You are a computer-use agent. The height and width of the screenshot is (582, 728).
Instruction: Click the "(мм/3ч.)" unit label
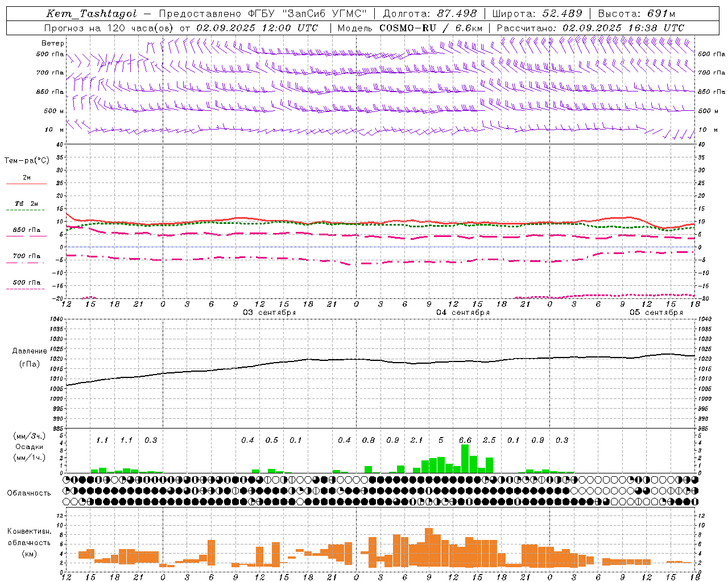pos(30,436)
